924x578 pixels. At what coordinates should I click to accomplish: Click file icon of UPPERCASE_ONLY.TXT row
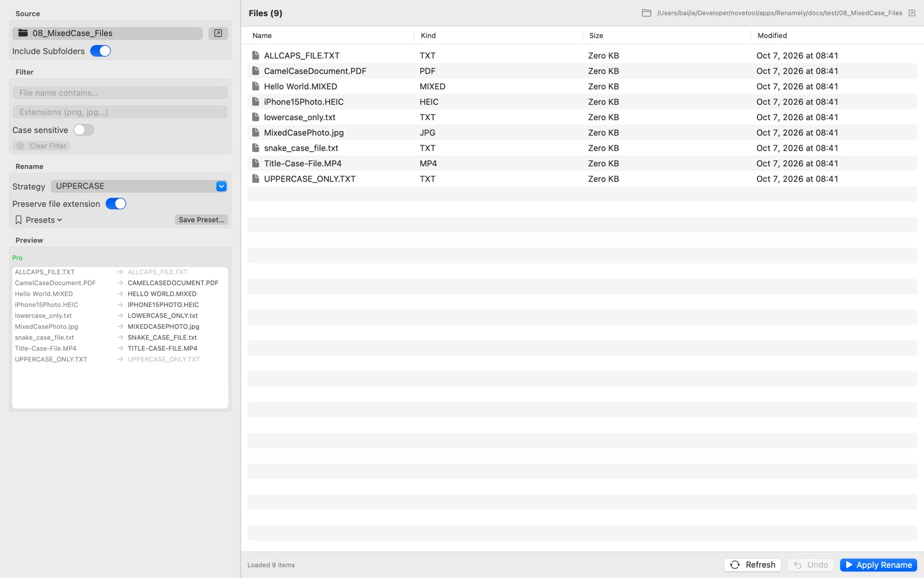click(x=255, y=179)
